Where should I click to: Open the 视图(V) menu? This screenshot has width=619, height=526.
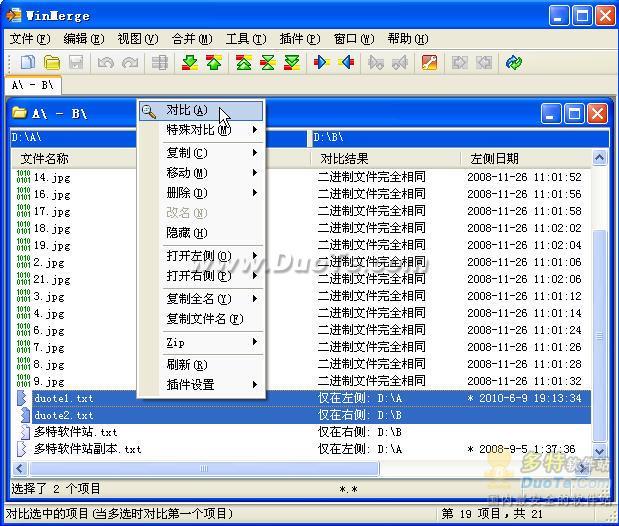point(138,39)
